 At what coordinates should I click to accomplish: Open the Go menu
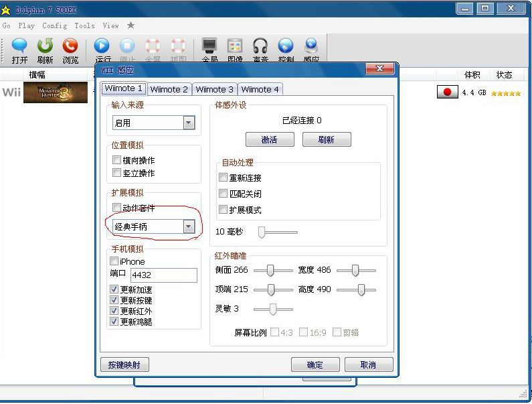(x=7, y=25)
